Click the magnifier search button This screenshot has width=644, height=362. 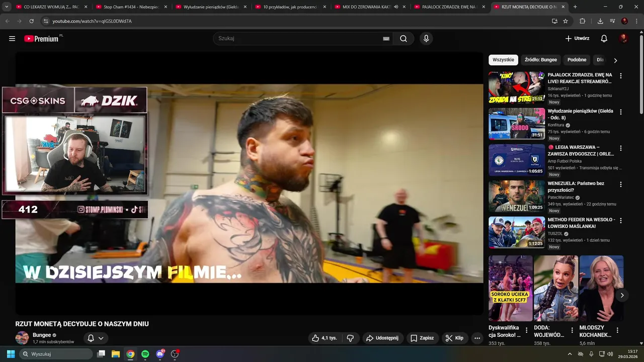pos(403,39)
